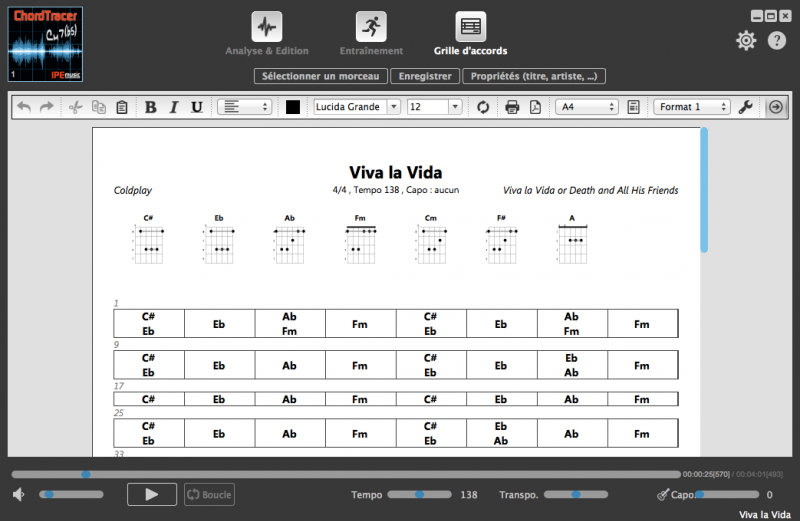The width and height of the screenshot is (800, 521).
Task: Print the chord sheet
Action: click(512, 107)
